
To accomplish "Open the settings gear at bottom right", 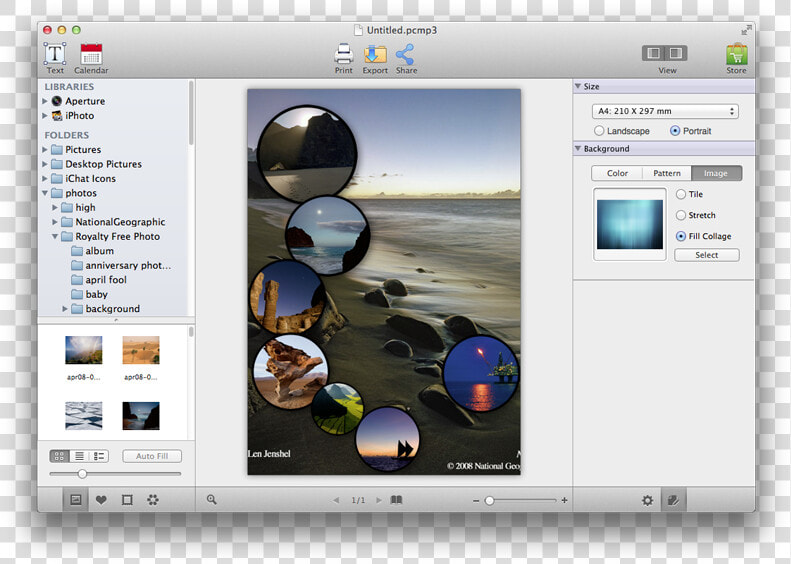I will (x=647, y=500).
